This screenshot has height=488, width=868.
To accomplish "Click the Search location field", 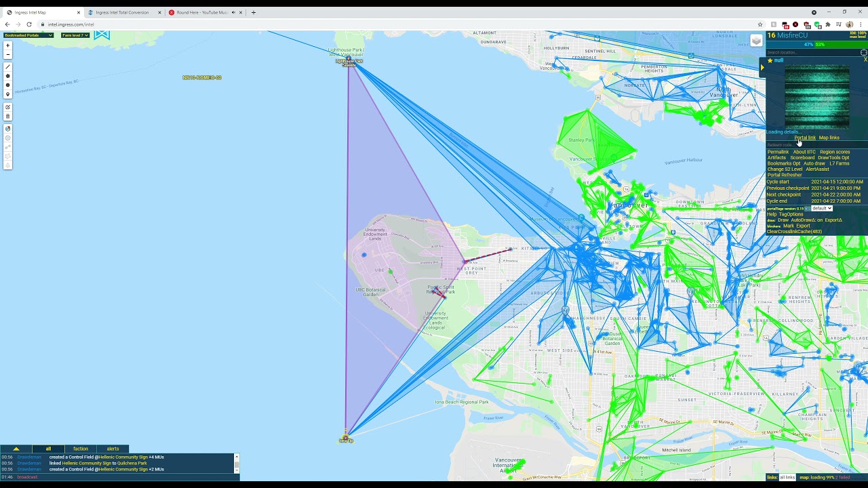I will click(x=812, y=52).
